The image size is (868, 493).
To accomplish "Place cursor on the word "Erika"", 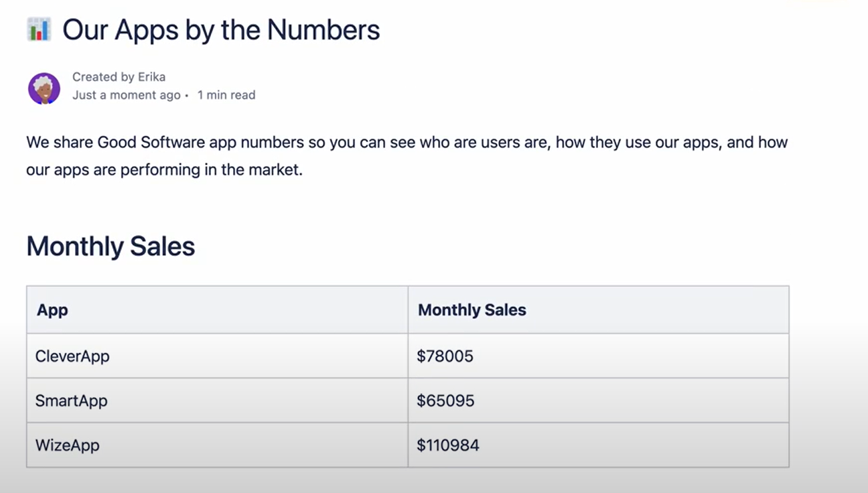I will (x=151, y=77).
